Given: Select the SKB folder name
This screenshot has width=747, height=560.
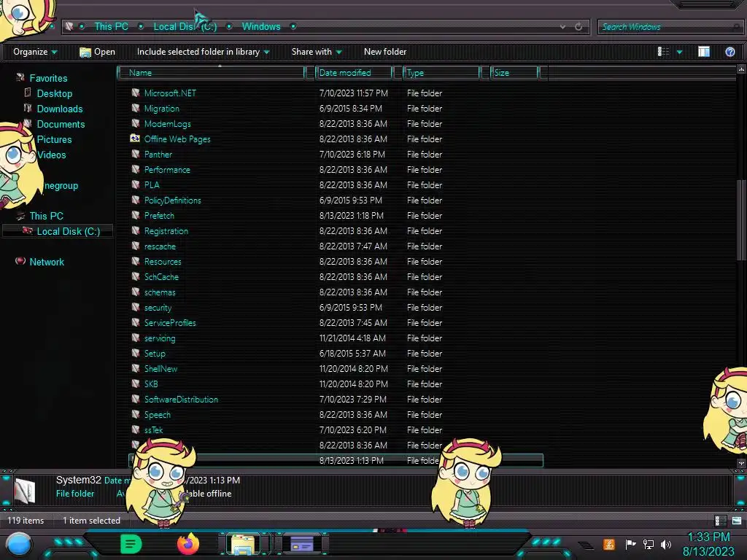Looking at the screenshot, I should coord(151,384).
